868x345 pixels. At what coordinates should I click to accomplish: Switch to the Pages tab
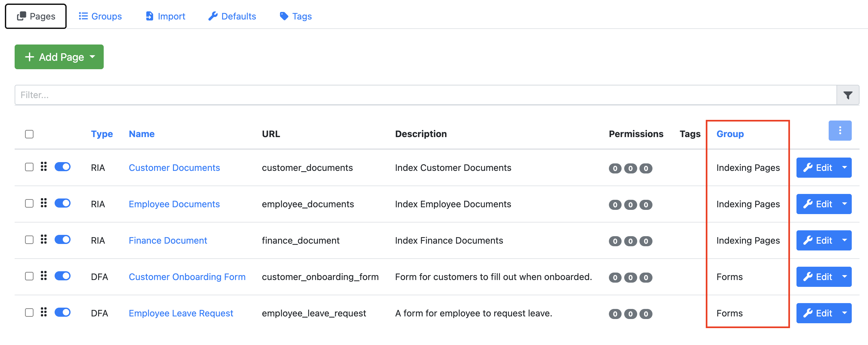tap(36, 16)
